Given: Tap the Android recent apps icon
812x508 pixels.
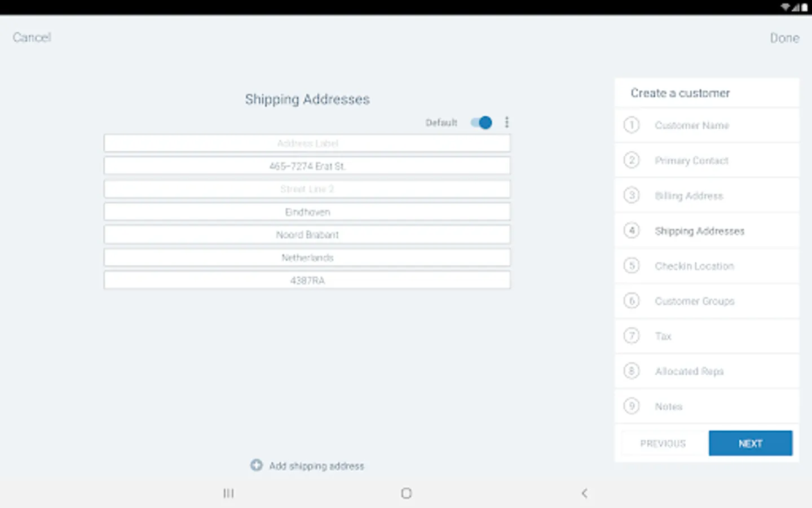Looking at the screenshot, I should pos(228,493).
